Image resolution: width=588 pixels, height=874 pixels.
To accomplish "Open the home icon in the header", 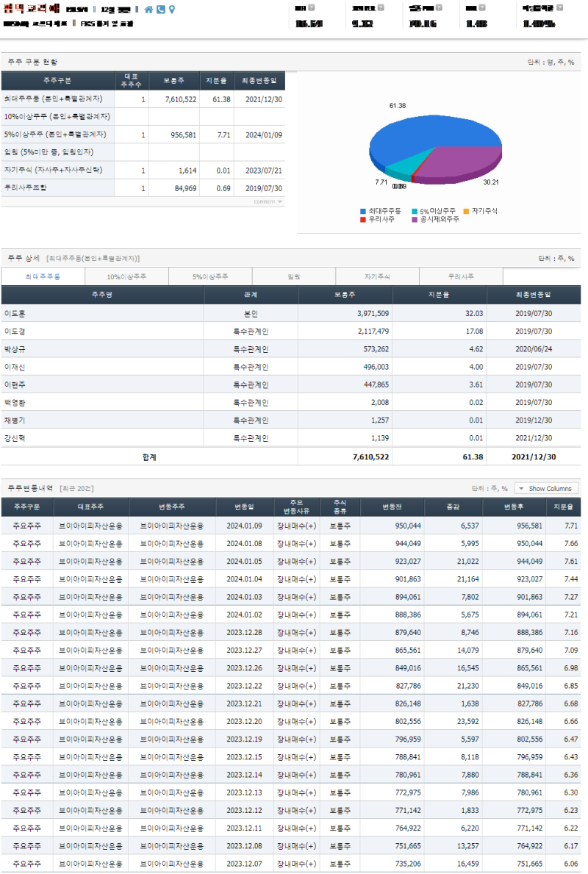I will [x=149, y=10].
